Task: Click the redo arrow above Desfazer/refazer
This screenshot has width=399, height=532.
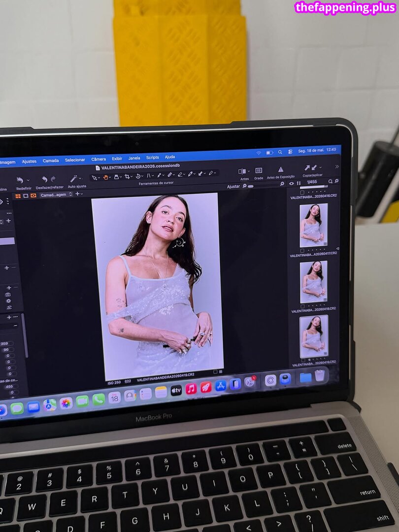Action: [53, 179]
